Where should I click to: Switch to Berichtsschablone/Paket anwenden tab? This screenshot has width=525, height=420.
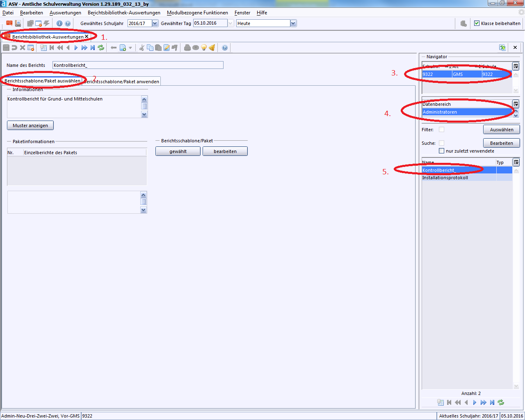(122, 81)
